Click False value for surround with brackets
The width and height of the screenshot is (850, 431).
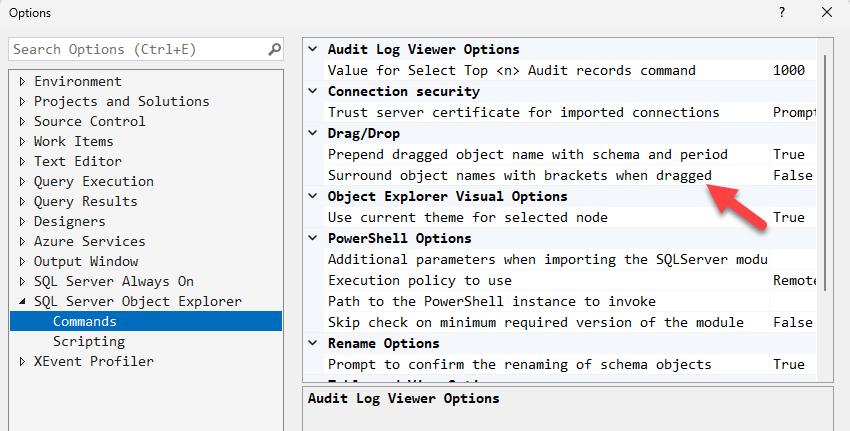[793, 176]
